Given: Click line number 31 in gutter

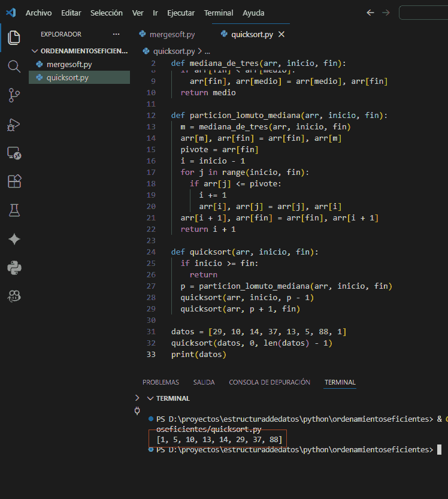Looking at the screenshot, I should pos(151,332).
